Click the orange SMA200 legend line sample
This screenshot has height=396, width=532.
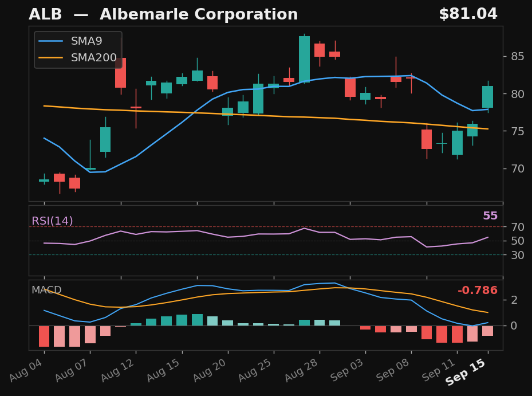(51, 58)
